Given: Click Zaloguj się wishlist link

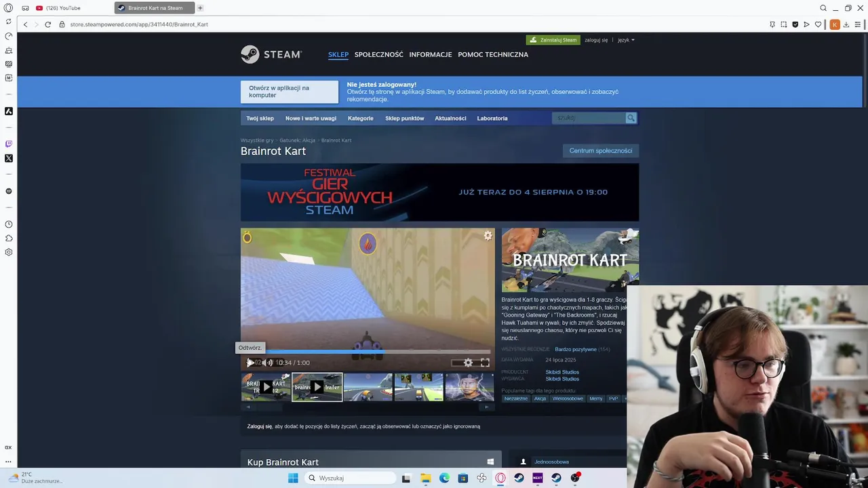Looking at the screenshot, I should click(260, 426).
